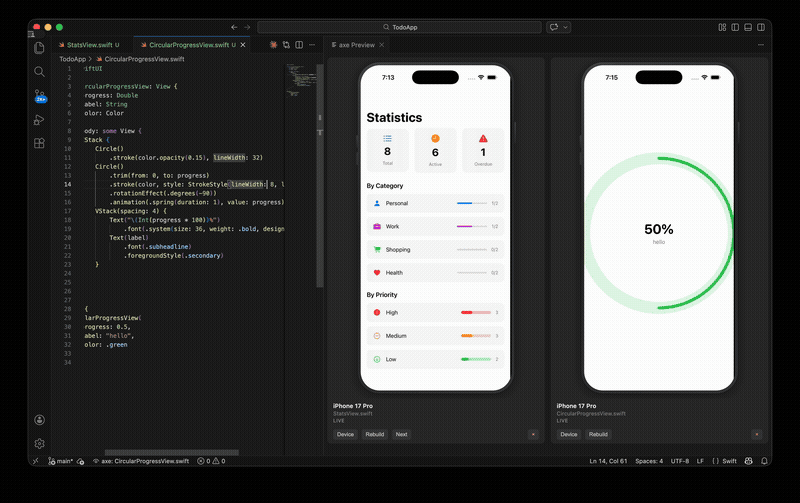Click the Next button under StatsView preview
Screen dimensions: 800x503
click(402, 434)
